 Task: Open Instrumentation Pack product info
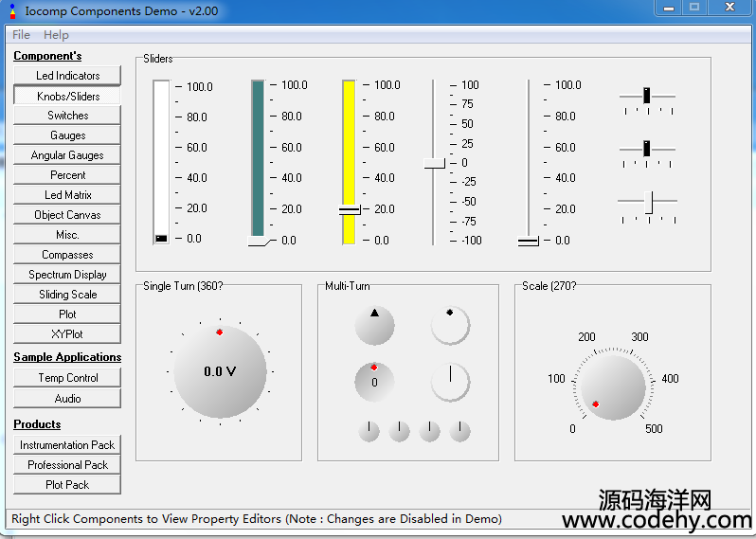[x=67, y=445]
